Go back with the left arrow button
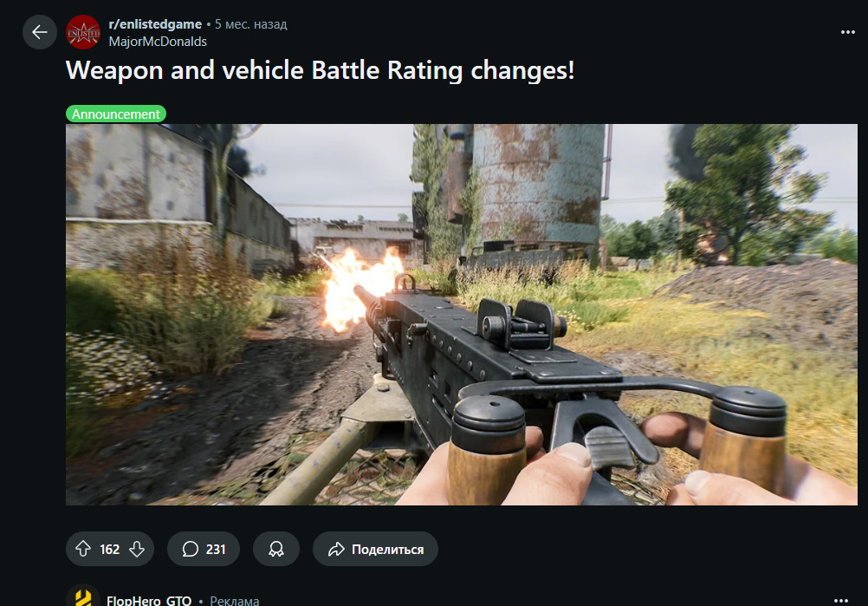 [39, 32]
